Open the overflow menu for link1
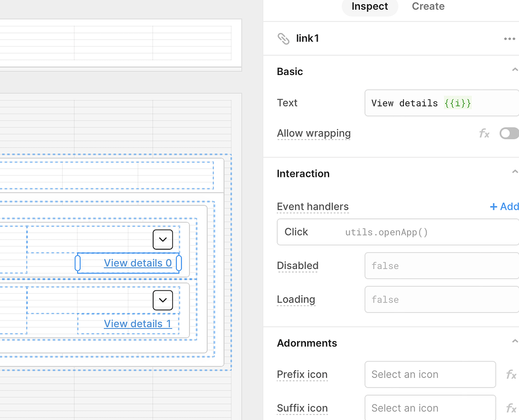Image resolution: width=519 pixels, height=420 pixels. pyautogui.click(x=509, y=38)
